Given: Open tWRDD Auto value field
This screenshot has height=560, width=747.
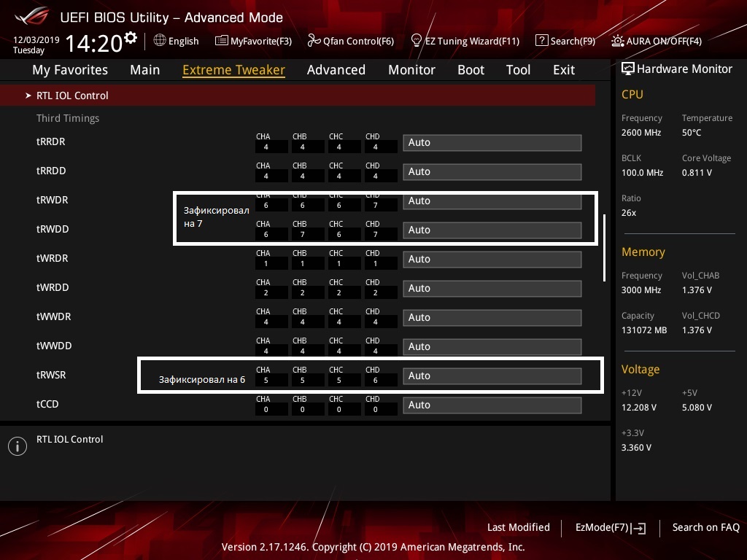Looking at the screenshot, I should [492, 288].
